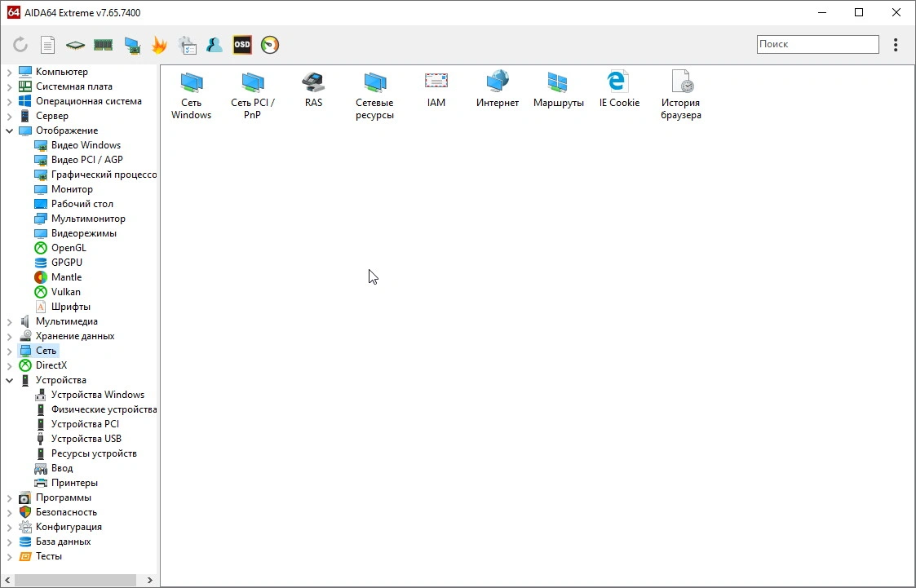Click the tree horizontal scrollbar right arrow

pyautogui.click(x=149, y=580)
